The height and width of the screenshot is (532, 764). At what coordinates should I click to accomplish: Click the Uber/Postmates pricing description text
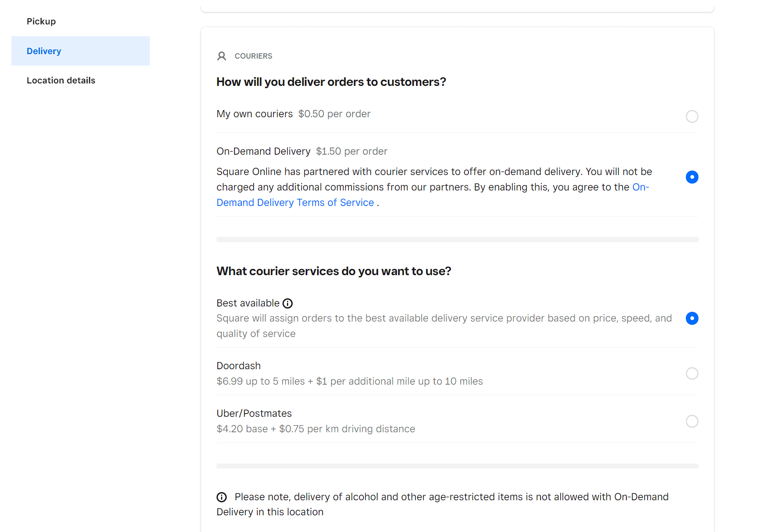(316, 429)
